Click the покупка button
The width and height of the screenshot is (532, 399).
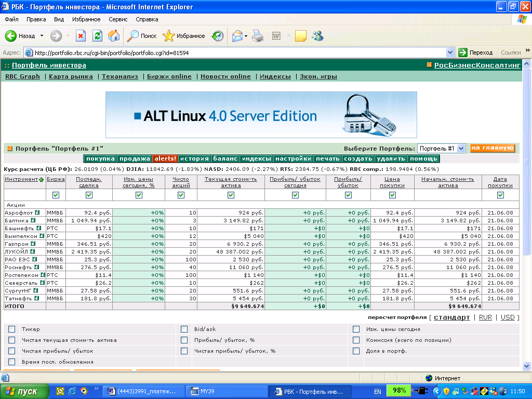coord(100,158)
